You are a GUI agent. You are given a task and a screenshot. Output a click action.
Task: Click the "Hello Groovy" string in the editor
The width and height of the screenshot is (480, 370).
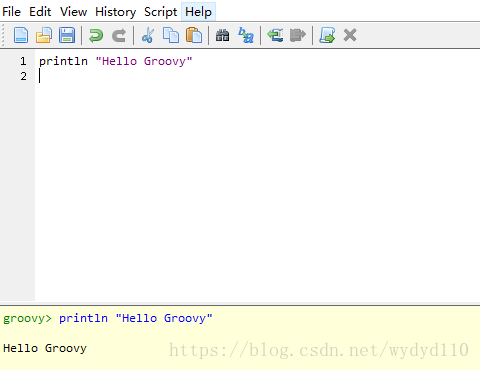144,61
